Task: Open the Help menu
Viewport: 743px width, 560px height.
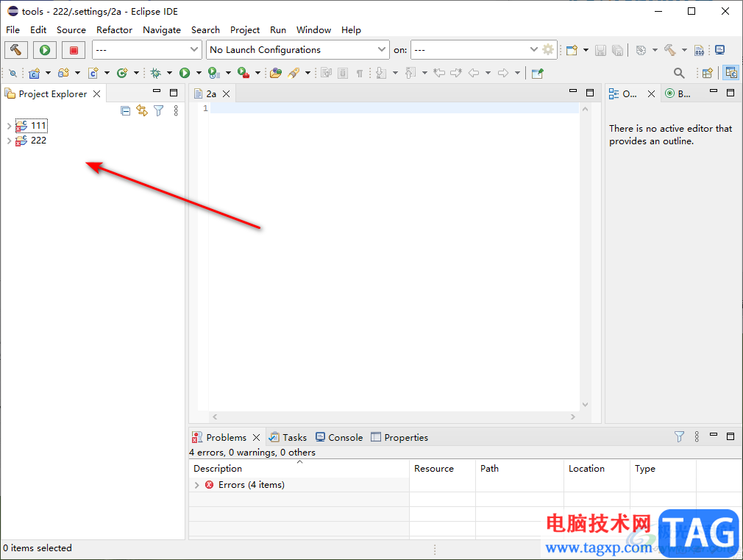Action: (351, 30)
